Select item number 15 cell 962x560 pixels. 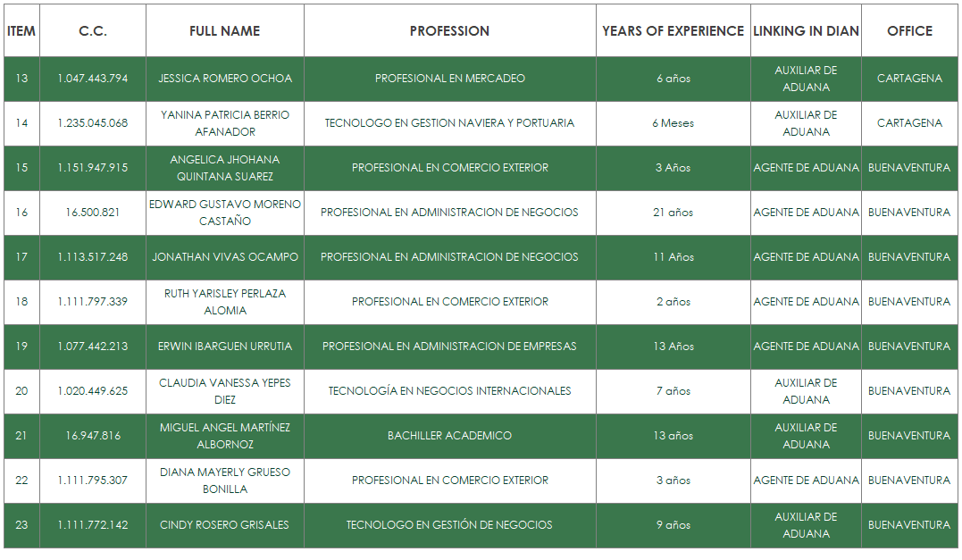pyautogui.click(x=21, y=168)
